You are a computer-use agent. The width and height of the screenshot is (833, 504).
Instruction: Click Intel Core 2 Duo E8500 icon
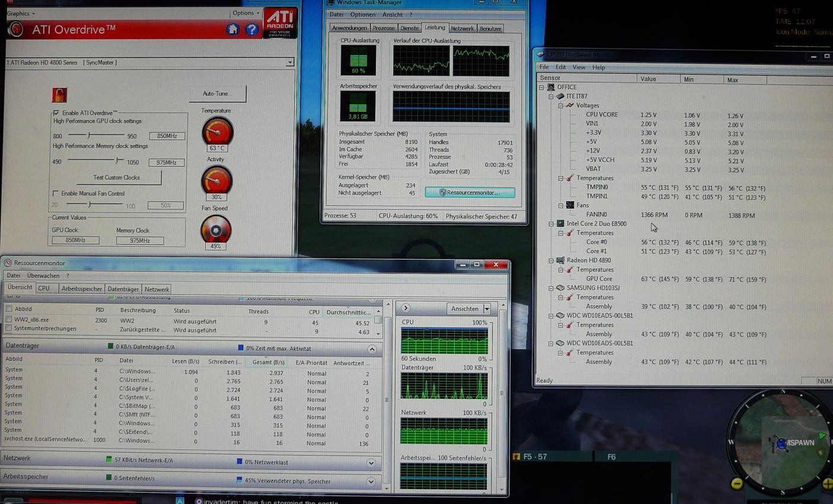(560, 224)
